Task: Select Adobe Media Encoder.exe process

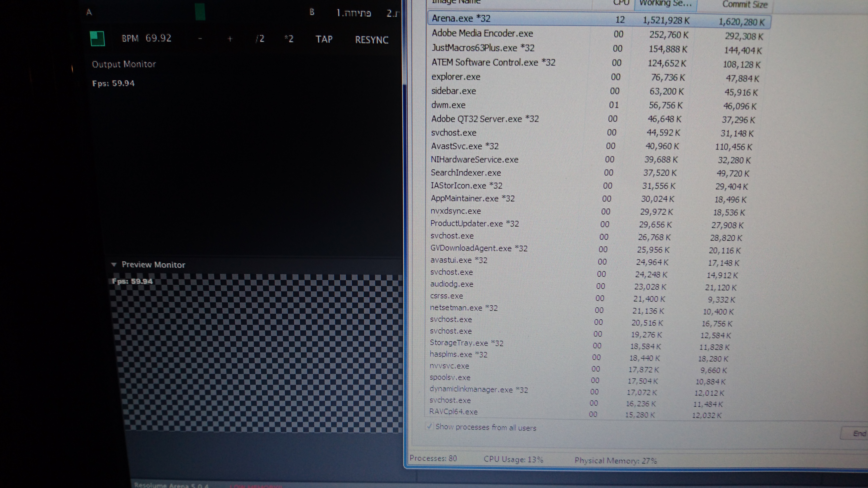Action: click(482, 33)
